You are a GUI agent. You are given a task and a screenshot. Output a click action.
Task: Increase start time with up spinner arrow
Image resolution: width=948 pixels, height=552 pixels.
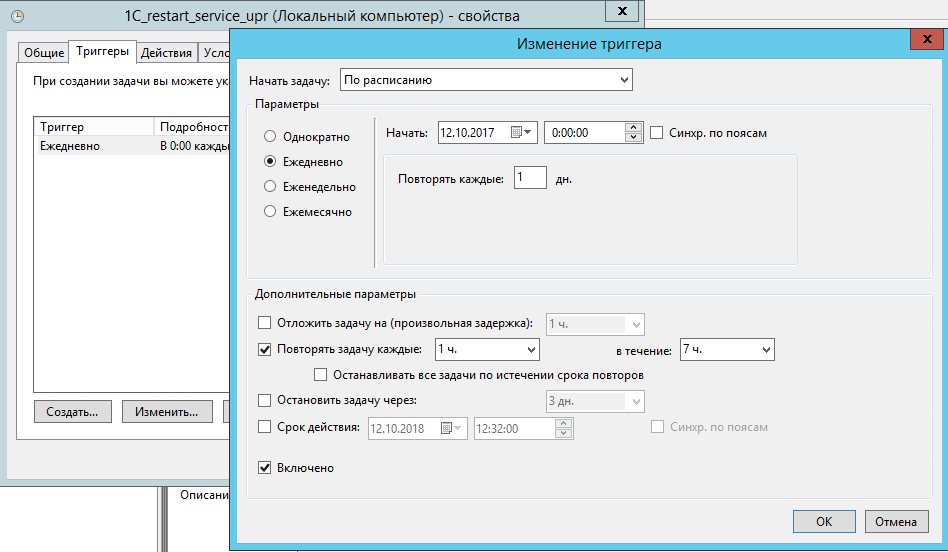tap(632, 128)
